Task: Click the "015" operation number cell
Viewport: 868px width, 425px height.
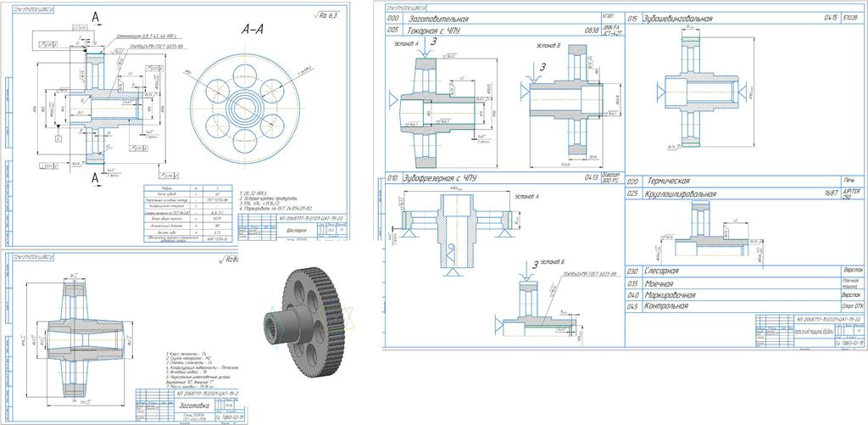Action: pos(632,19)
